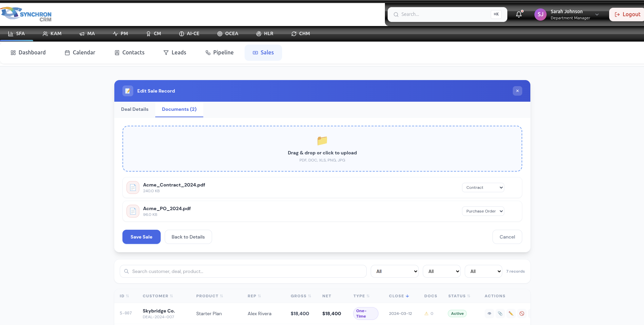Click the Acme_PO_2024.pdf file icon
The height and width of the screenshot is (325, 644).
coord(133,211)
